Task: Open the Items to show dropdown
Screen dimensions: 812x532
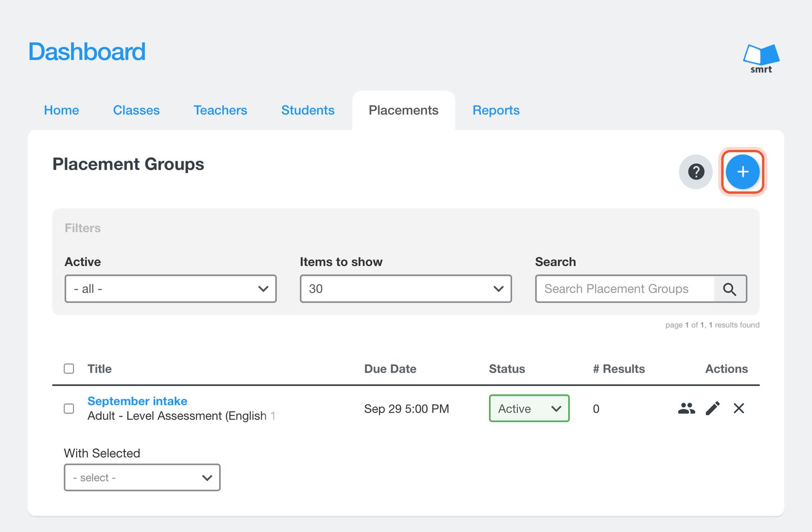Action: pyautogui.click(x=405, y=289)
